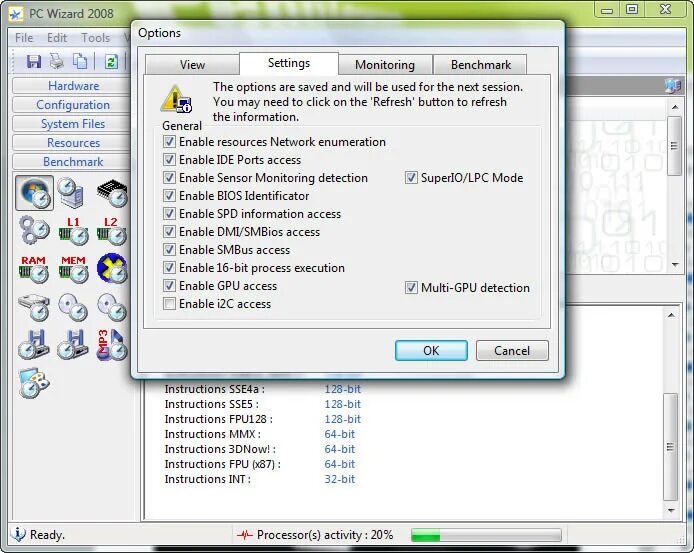This screenshot has width=694, height=553.
Task: Select the blue sphere yellow X benchmark icon
Action: [112, 268]
